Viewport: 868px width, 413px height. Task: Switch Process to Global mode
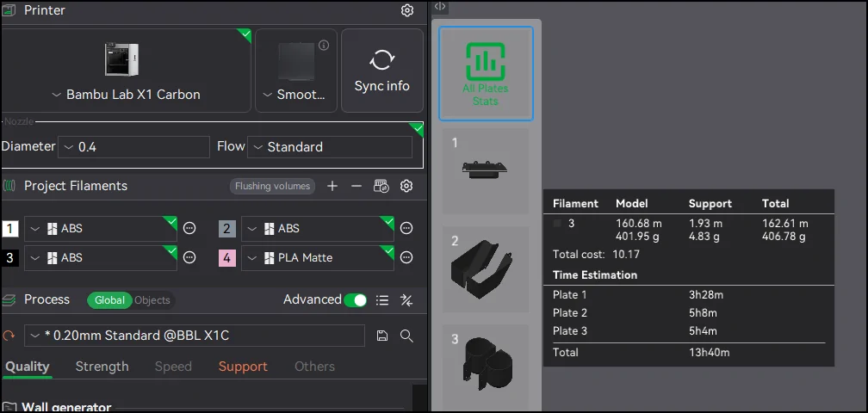point(109,300)
